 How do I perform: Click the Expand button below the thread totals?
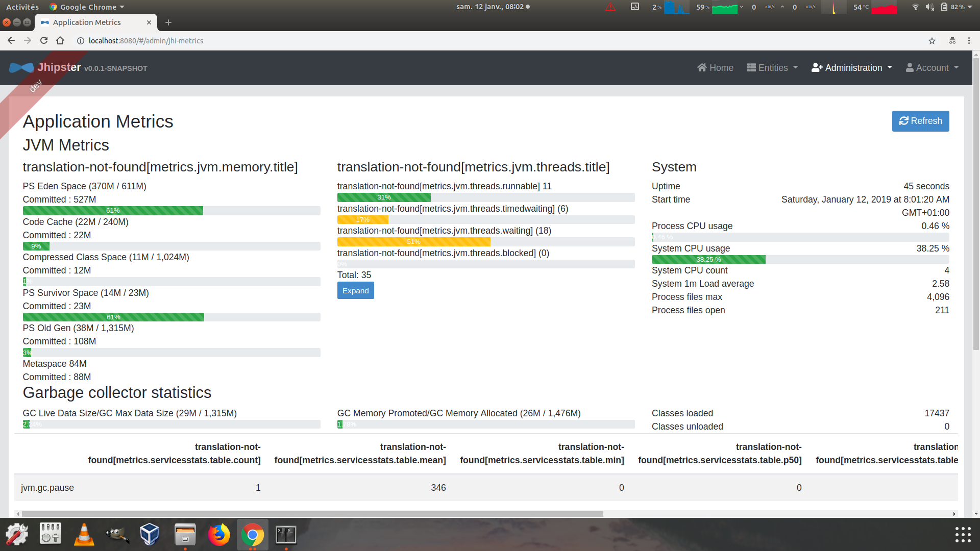[x=355, y=290]
